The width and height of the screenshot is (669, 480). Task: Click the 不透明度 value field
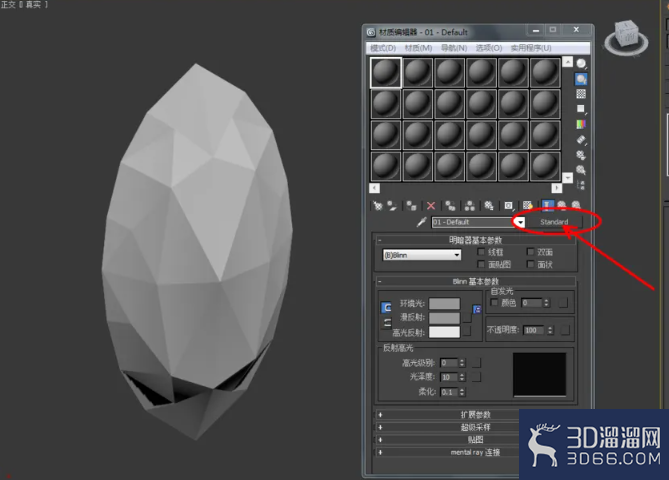tap(534, 330)
